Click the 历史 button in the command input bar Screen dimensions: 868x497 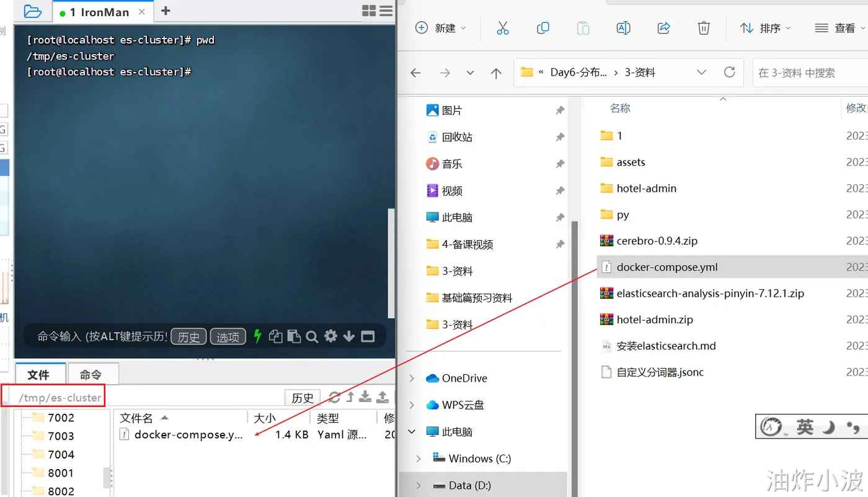click(x=188, y=337)
